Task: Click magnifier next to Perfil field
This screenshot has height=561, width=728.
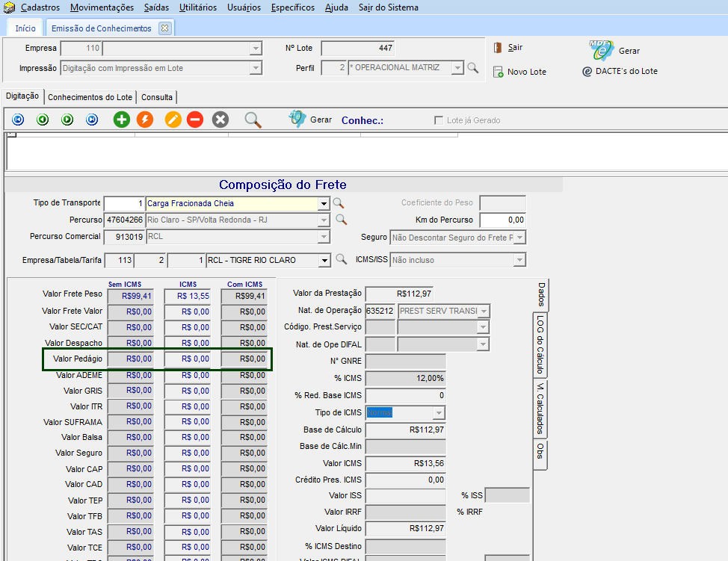Action: point(472,68)
